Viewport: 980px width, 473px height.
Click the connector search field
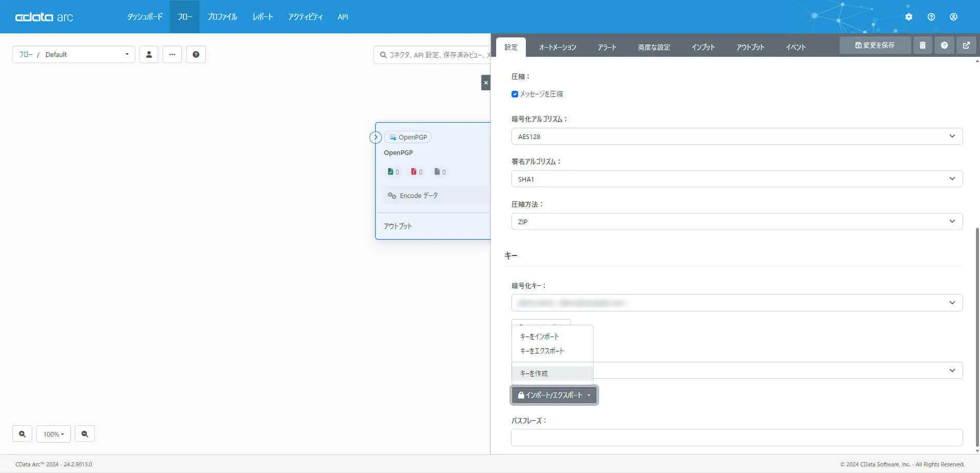coord(432,54)
